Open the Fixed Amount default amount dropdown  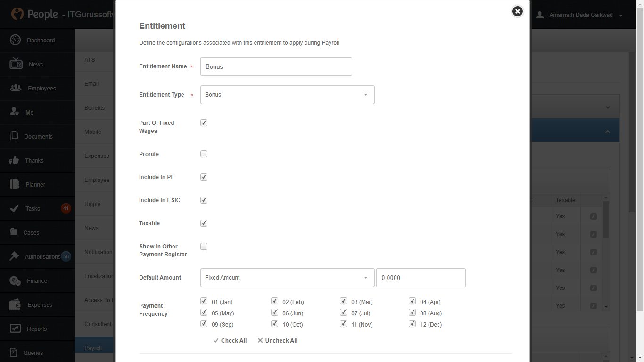pyautogui.click(x=288, y=278)
